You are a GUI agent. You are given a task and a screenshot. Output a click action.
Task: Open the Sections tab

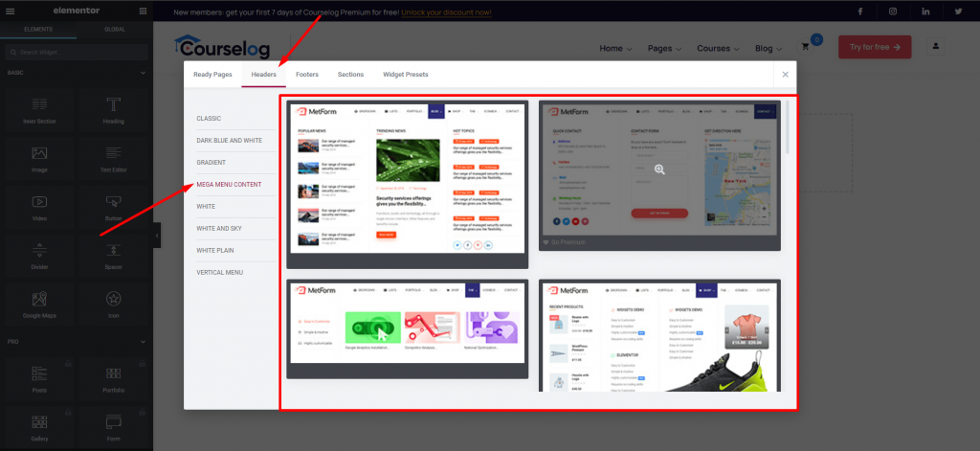350,75
